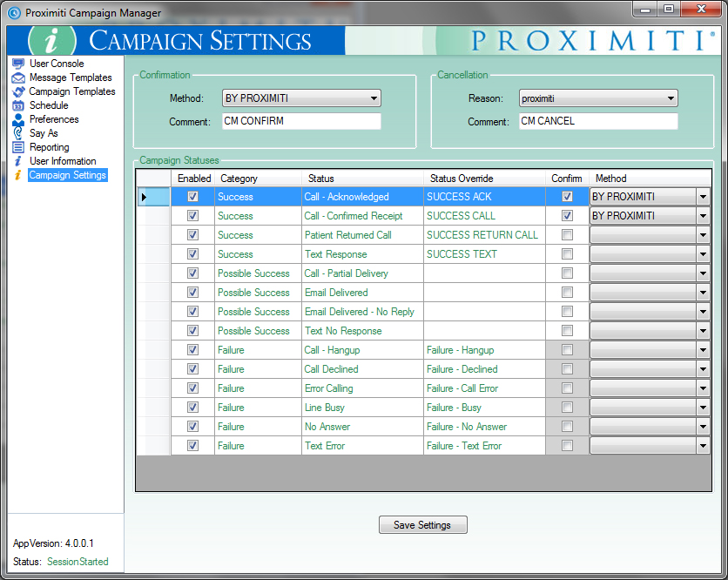Edit the Confirmation comment field
Viewport: 728px width, 580px height.
click(301, 121)
